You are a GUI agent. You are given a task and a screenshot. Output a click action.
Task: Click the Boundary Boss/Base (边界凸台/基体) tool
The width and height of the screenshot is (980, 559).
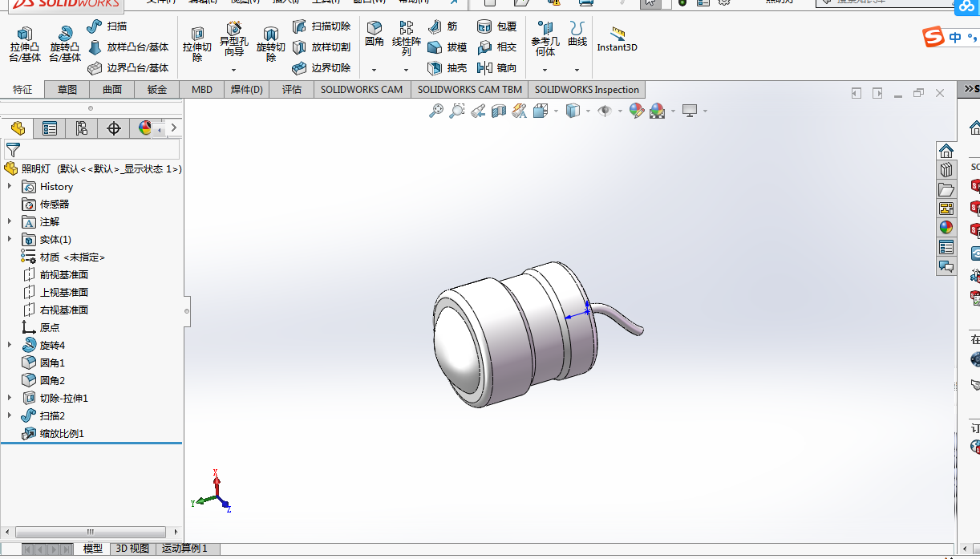[x=128, y=68]
